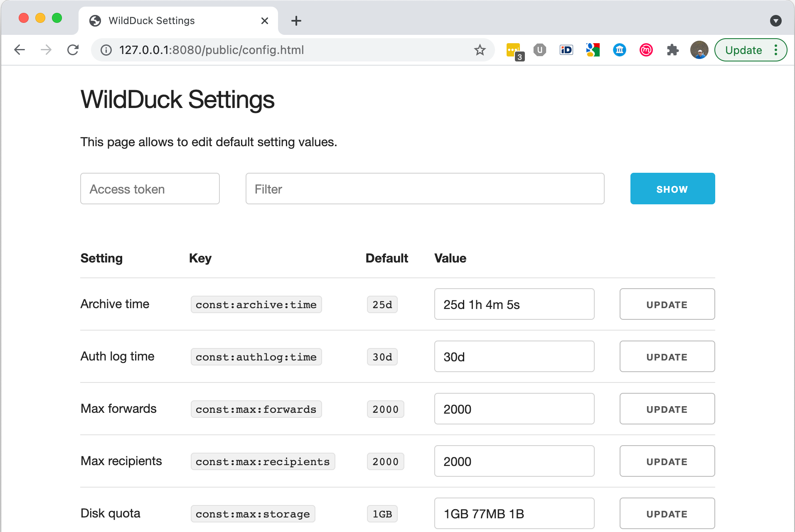Screen dimensions: 795x532
Task: Click the Archive time setting label
Action: pos(115,304)
